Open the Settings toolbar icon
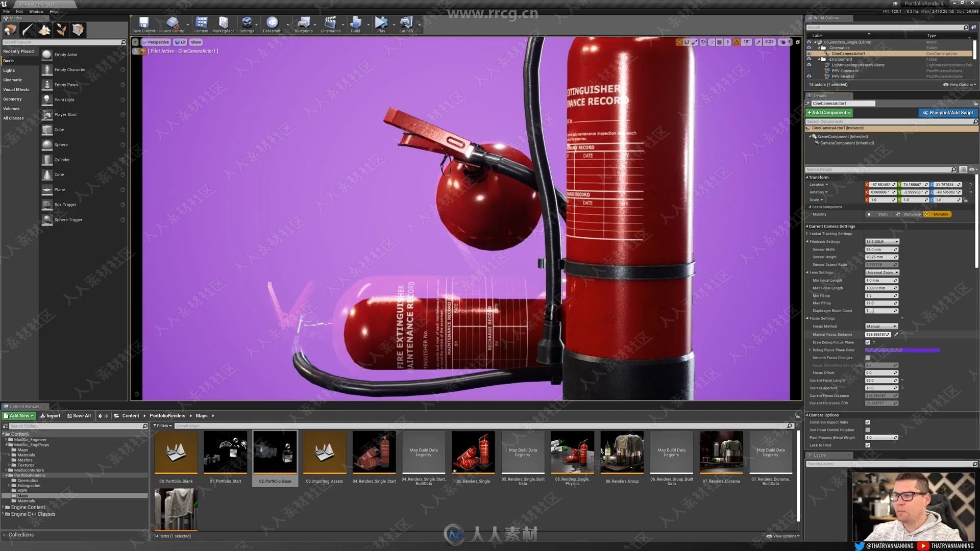The width and height of the screenshot is (980, 551). tap(247, 24)
